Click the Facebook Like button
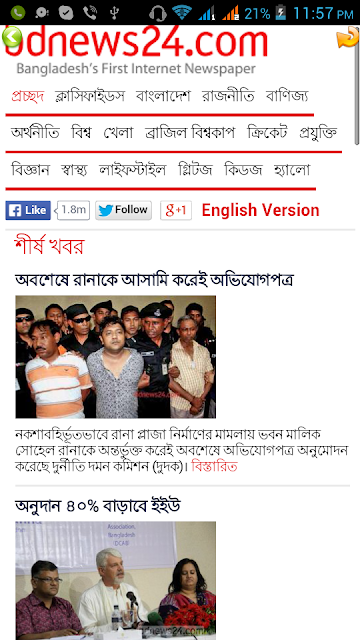This screenshot has width=360, height=640. pos(28,210)
